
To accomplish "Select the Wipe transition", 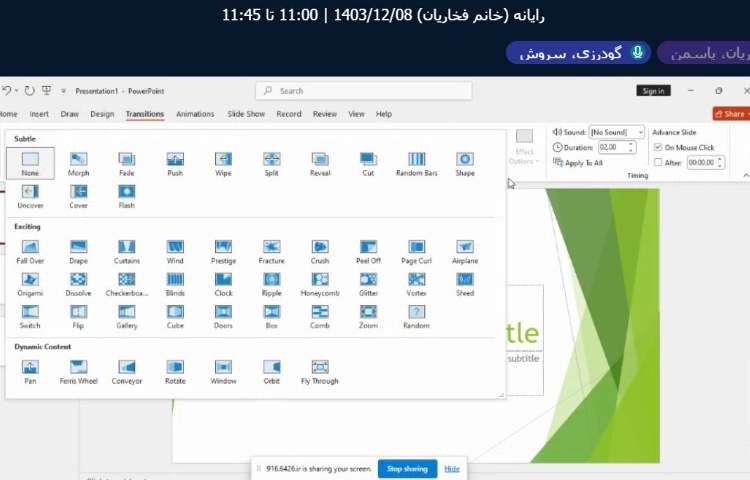I will (223, 164).
